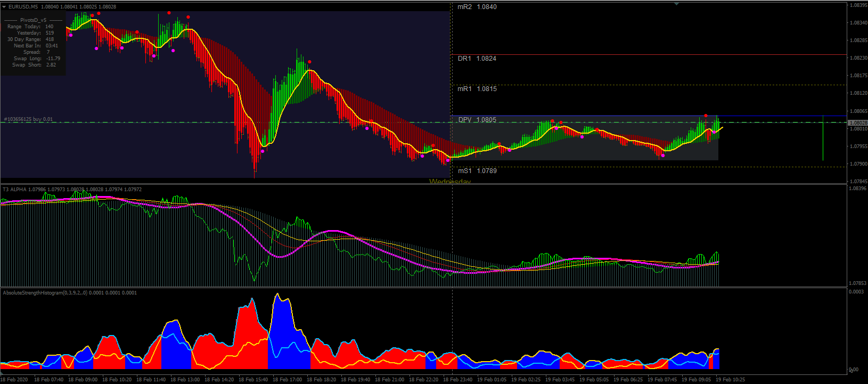This screenshot has width=868, height=384.
Task: Click the DR1 1.0824 resistance label
Action: [477, 59]
